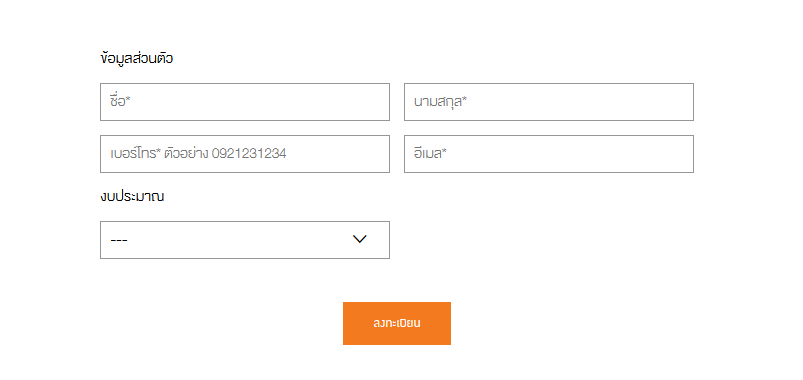Focus the ชื่อ* first name field
Image resolution: width=803 pixels, height=380 pixels.
coord(245,102)
